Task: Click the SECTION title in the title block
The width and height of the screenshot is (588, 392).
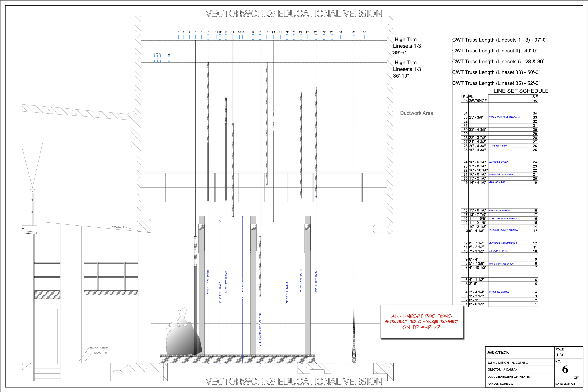Action: pyautogui.click(x=498, y=352)
